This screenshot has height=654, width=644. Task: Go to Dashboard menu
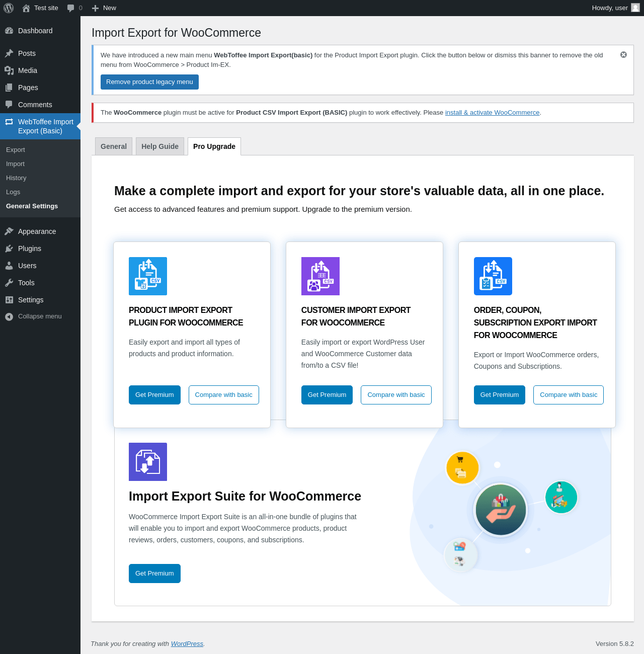point(40,31)
